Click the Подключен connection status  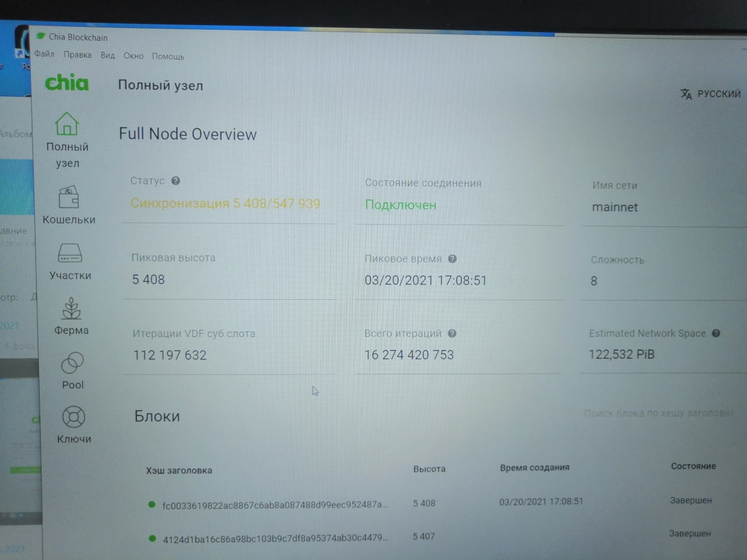click(401, 205)
